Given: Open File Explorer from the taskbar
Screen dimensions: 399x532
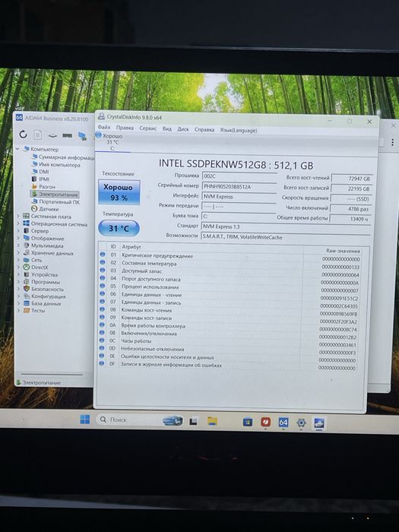Looking at the screenshot, I should tap(212, 421).
